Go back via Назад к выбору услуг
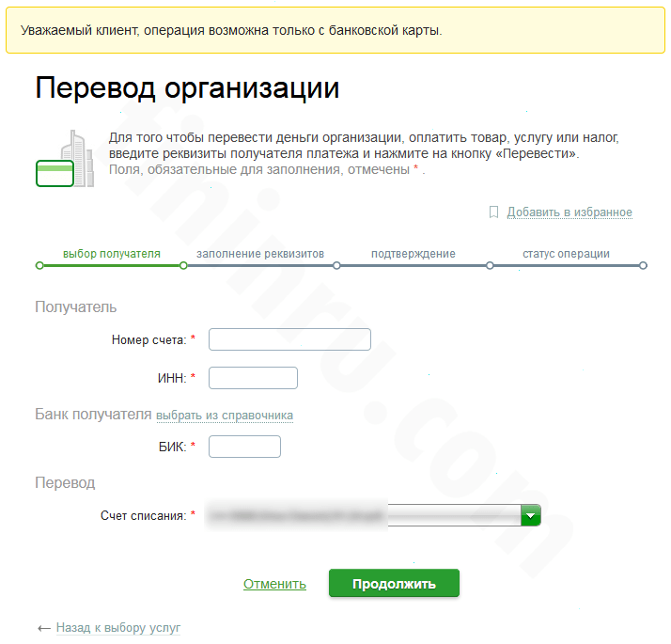Screen dimensions: 671x644 click(118, 628)
